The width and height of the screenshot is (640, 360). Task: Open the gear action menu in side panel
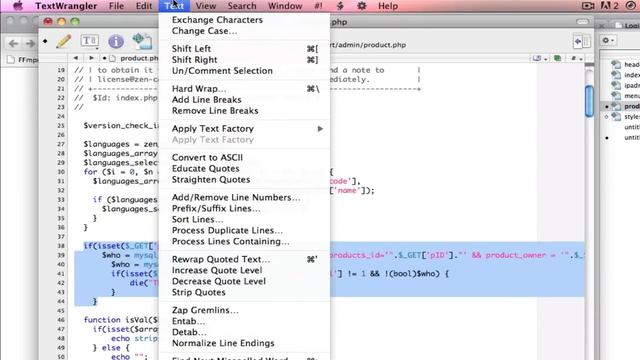(x=608, y=40)
